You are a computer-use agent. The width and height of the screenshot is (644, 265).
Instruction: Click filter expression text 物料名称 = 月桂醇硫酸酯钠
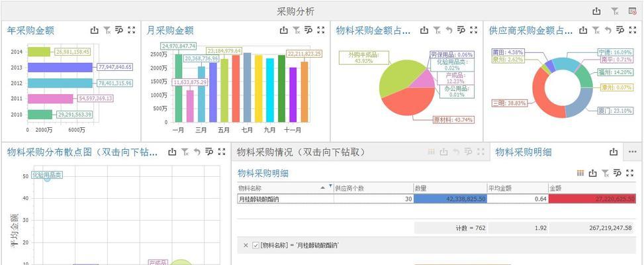point(299,245)
